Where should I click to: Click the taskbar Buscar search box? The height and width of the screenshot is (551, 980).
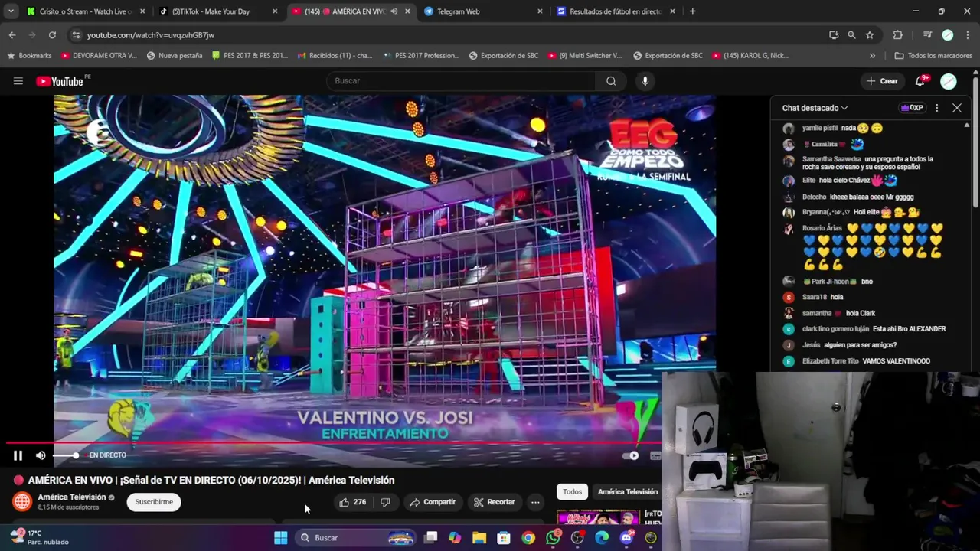[x=355, y=538]
